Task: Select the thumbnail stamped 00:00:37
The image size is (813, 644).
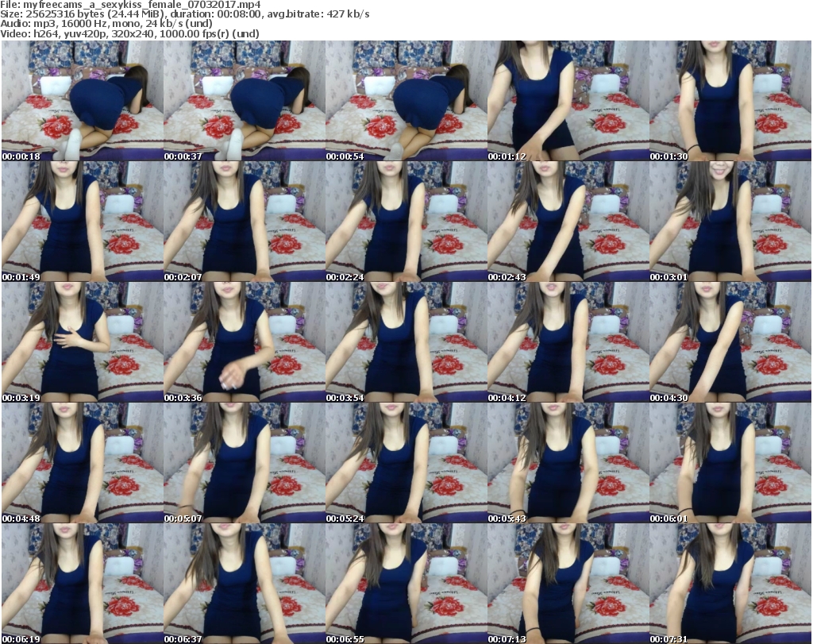Action: point(245,101)
